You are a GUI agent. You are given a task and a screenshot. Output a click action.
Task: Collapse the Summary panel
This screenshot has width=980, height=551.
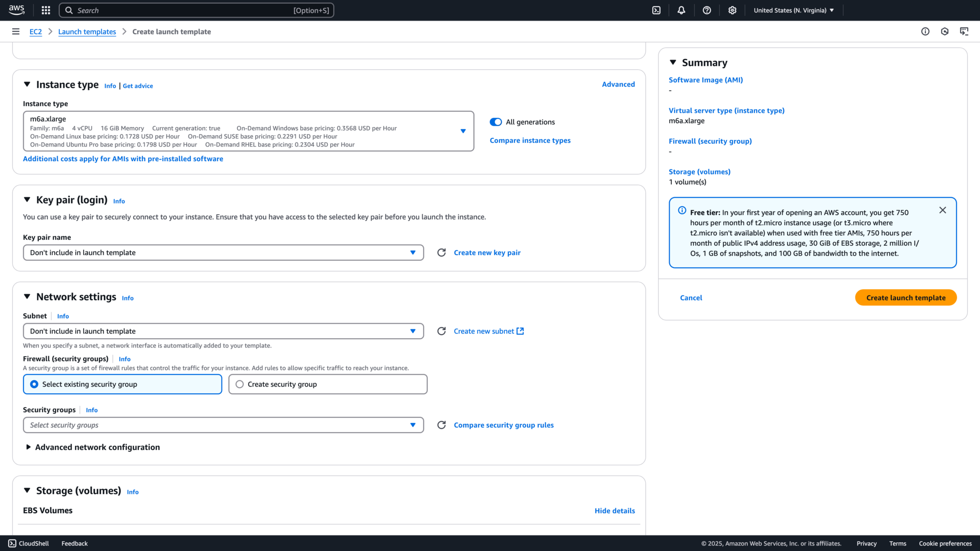pyautogui.click(x=673, y=62)
